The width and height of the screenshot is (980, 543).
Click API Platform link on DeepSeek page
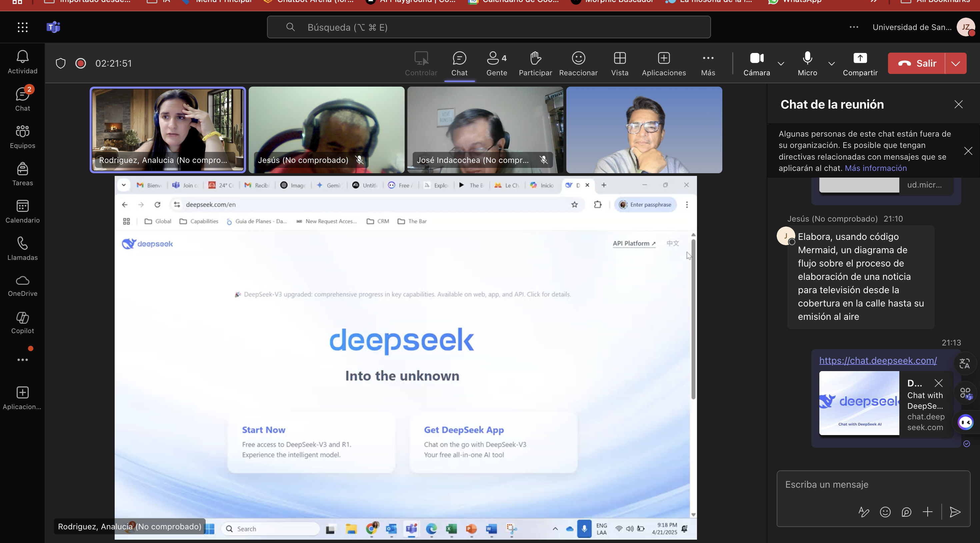[x=634, y=244]
